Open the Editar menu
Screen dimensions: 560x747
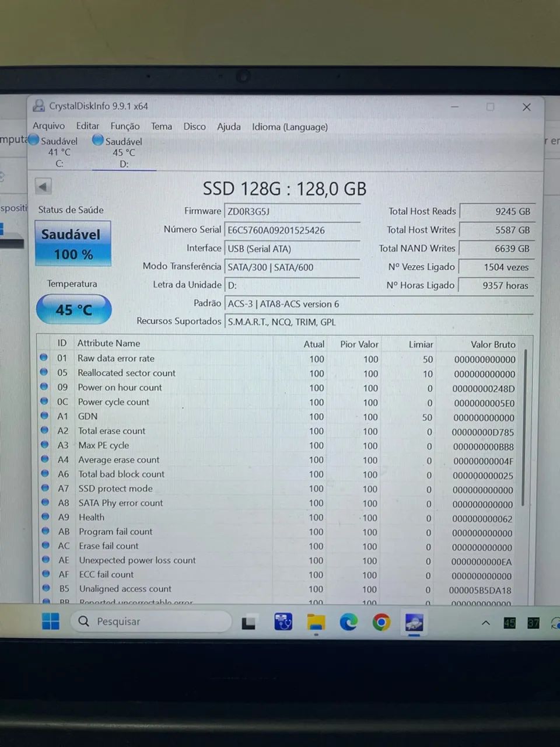87,126
